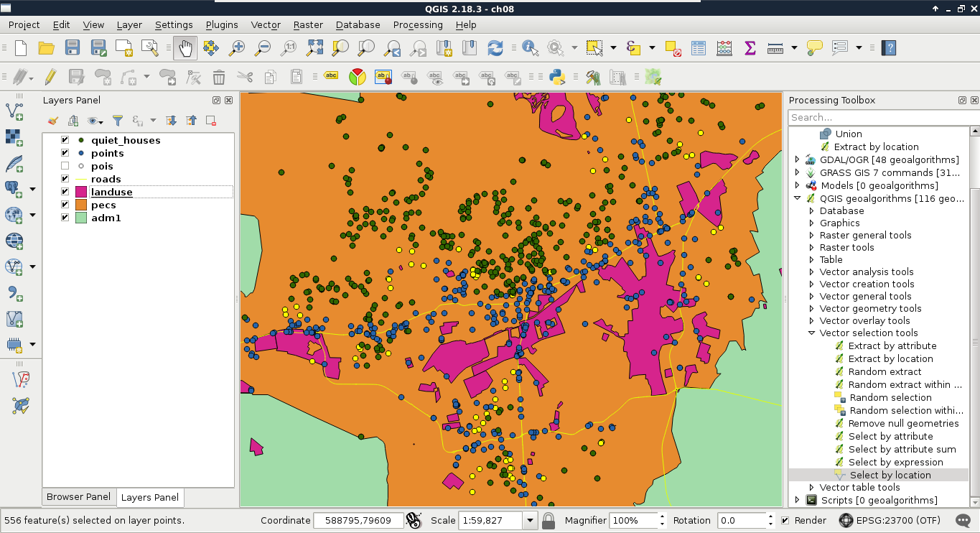Open the attribute table icon
This screenshot has height=533, width=980.
[x=699, y=48]
